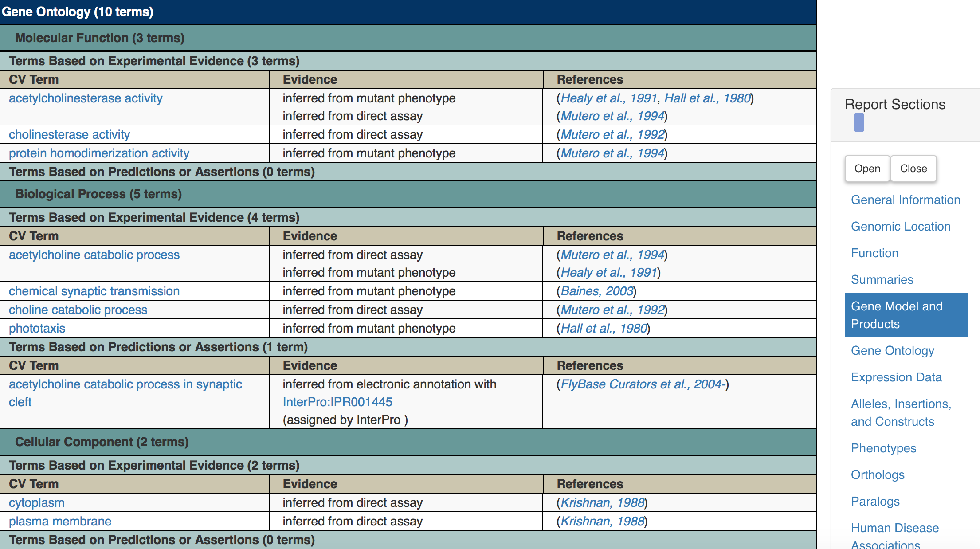Open Mutero et al., 1992 reference for cholinesterase activity
Viewport: 980px width, 549px height.
click(x=613, y=134)
